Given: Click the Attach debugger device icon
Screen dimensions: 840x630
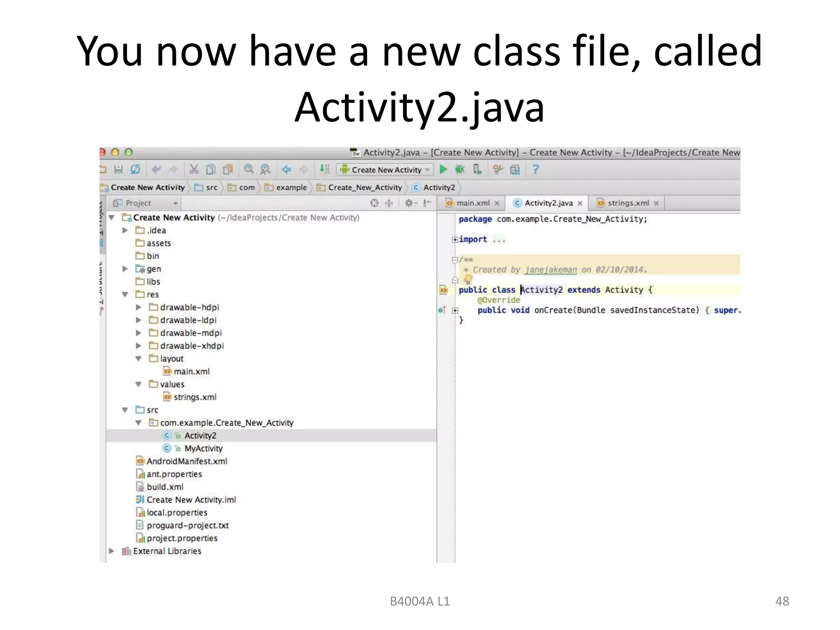Looking at the screenshot, I should click(477, 169).
